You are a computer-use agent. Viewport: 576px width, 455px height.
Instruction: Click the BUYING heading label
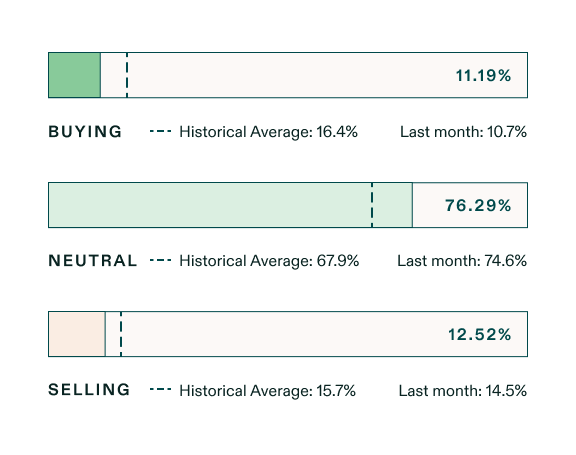tap(85, 131)
